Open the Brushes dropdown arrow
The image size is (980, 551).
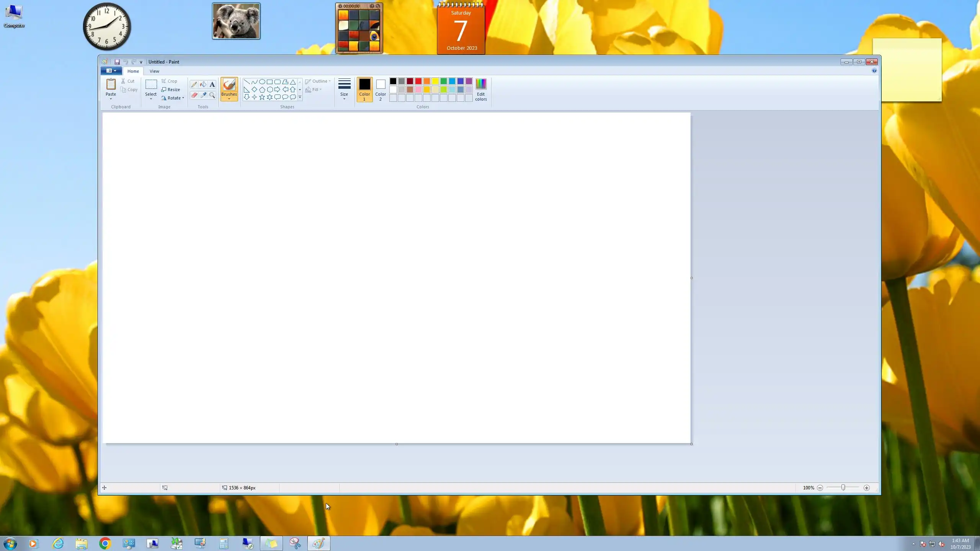point(229,99)
